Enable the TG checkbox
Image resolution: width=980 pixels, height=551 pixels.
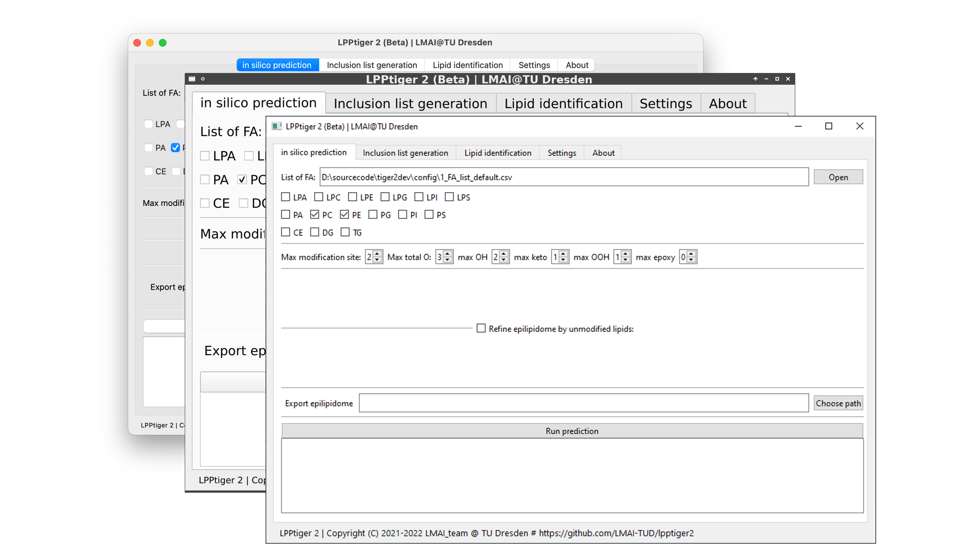pos(345,232)
